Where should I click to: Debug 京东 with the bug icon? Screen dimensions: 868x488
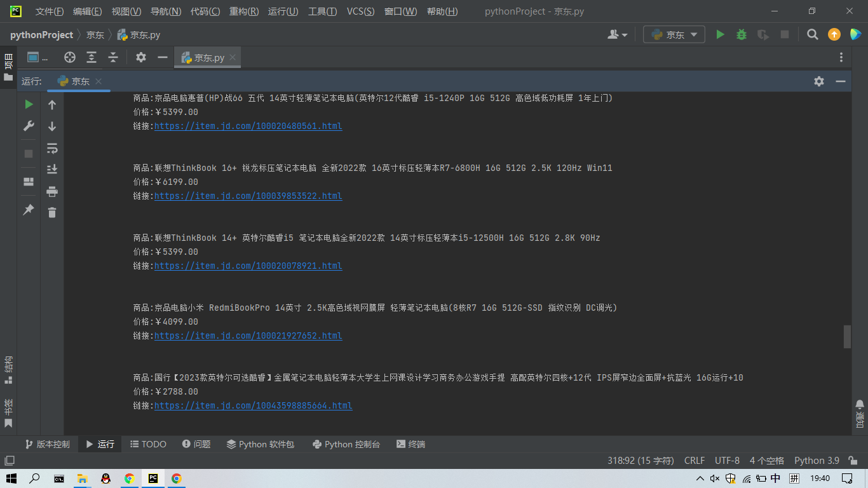[x=742, y=34]
